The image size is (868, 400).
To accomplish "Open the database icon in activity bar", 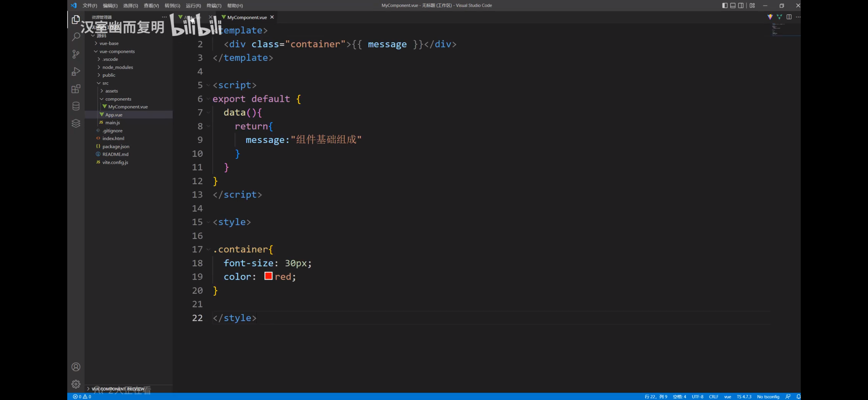I will [76, 106].
